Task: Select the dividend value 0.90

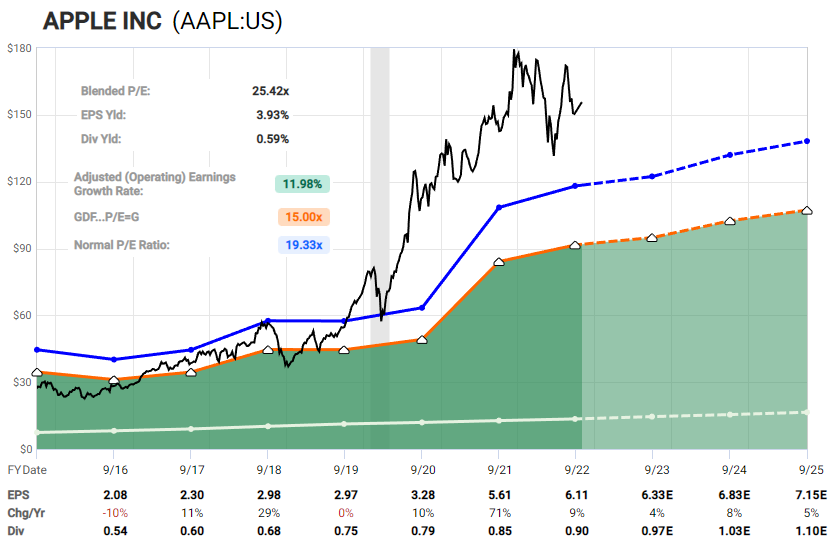Action: pyautogui.click(x=577, y=531)
